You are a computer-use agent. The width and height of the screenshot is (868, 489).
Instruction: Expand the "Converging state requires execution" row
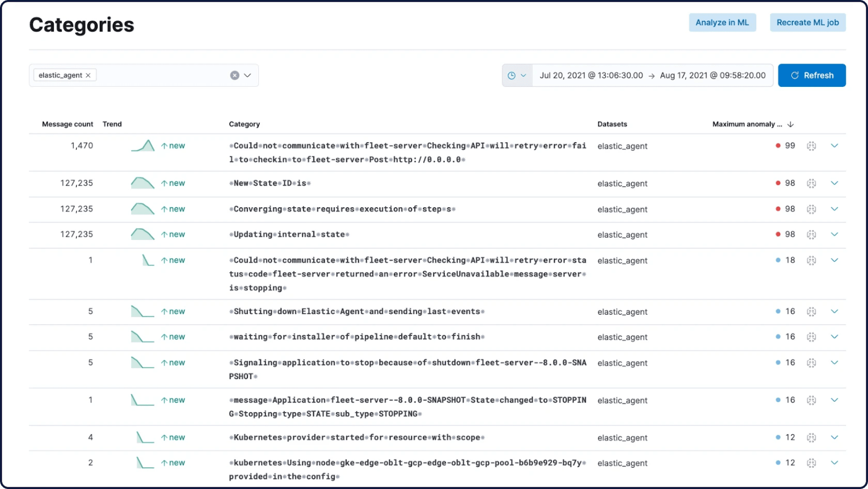pos(834,208)
